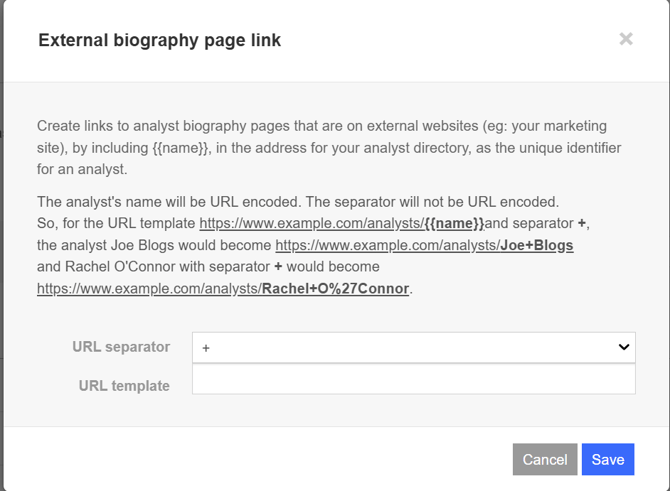Focus the URL template input field
This screenshot has width=670, height=491.
click(x=413, y=379)
